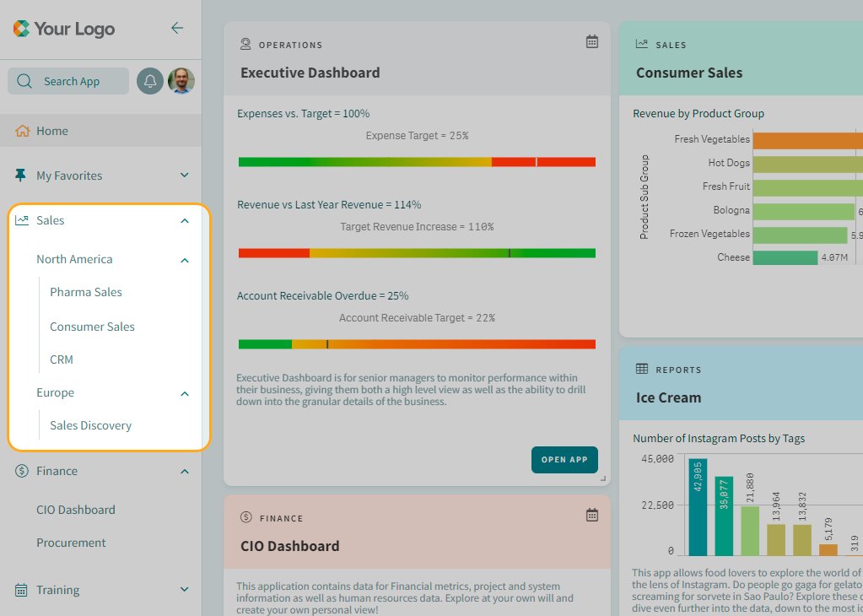Expand the My Favorites section chevron
863x616 pixels.
tap(185, 175)
